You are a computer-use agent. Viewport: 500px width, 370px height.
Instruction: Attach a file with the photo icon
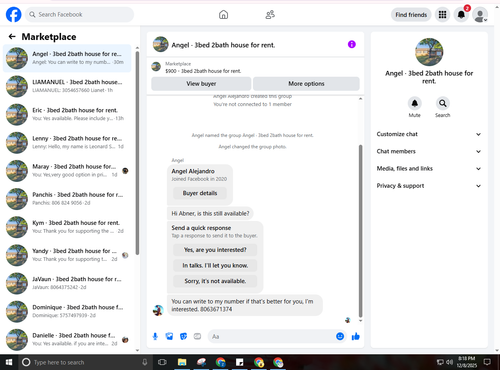pyautogui.click(x=169, y=337)
